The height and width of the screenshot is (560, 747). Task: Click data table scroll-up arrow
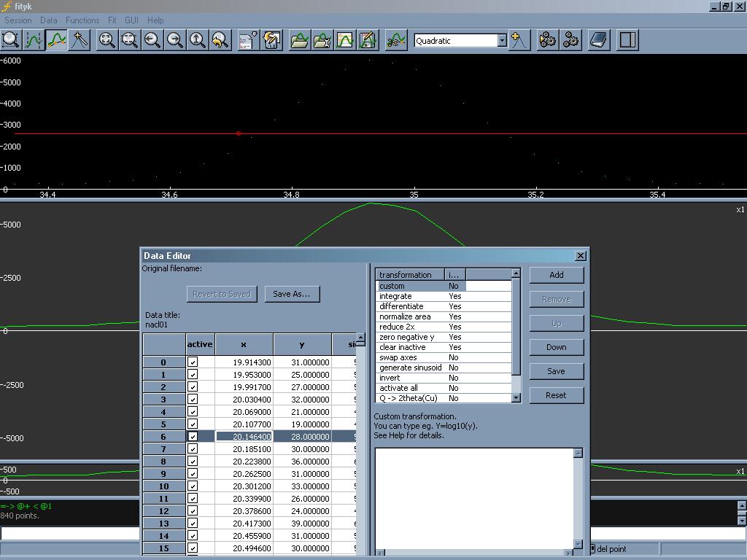click(x=360, y=338)
